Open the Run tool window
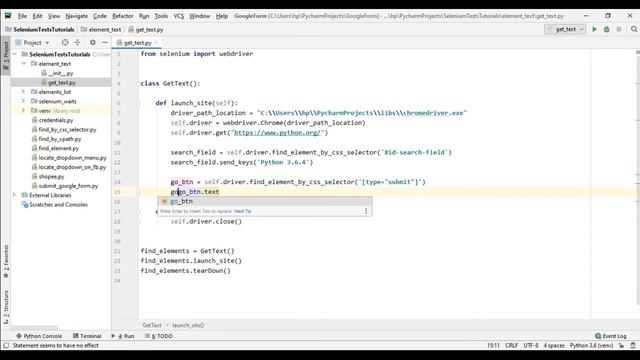The height and width of the screenshot is (360, 640). (123, 336)
